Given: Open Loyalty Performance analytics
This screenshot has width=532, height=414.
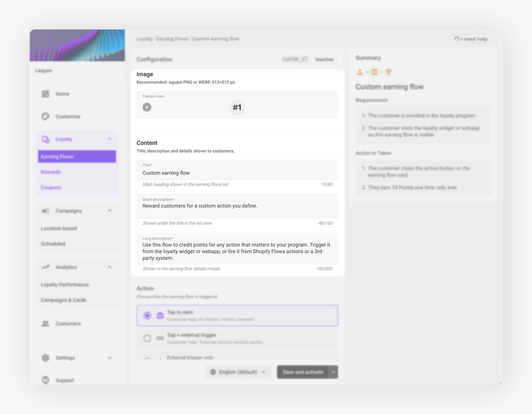Looking at the screenshot, I should pos(65,285).
